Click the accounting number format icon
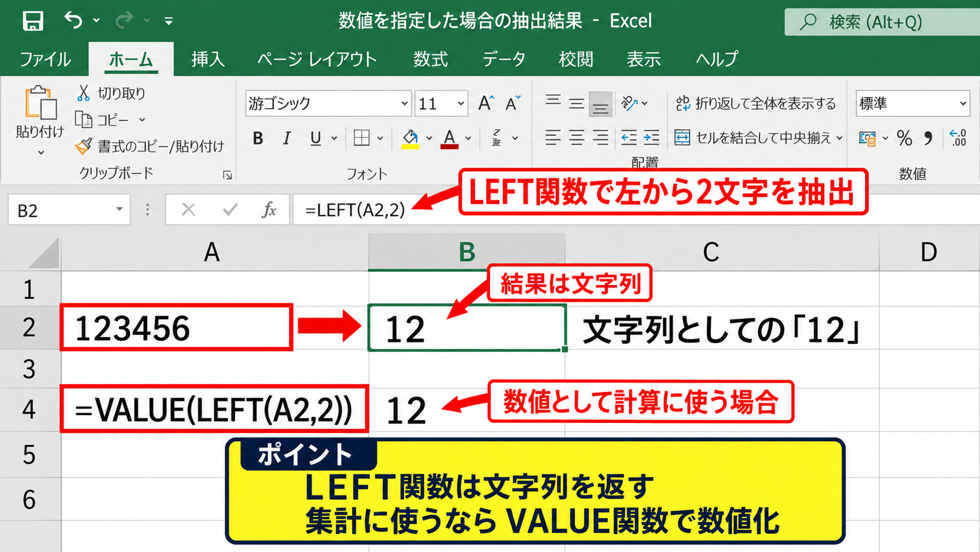Screen dimensions: 980x552 tap(867, 138)
